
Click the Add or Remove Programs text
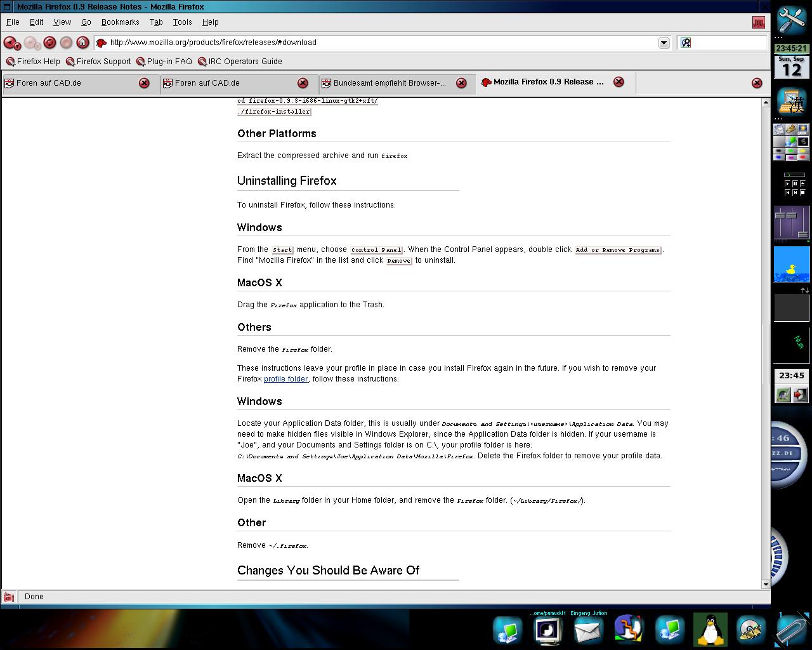(618, 250)
